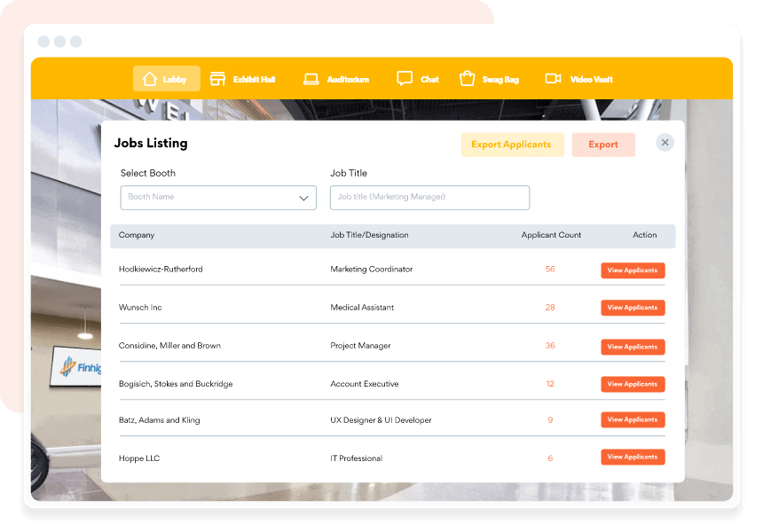The image size is (763, 532).
Task: Click the Export button
Action: pyautogui.click(x=603, y=145)
